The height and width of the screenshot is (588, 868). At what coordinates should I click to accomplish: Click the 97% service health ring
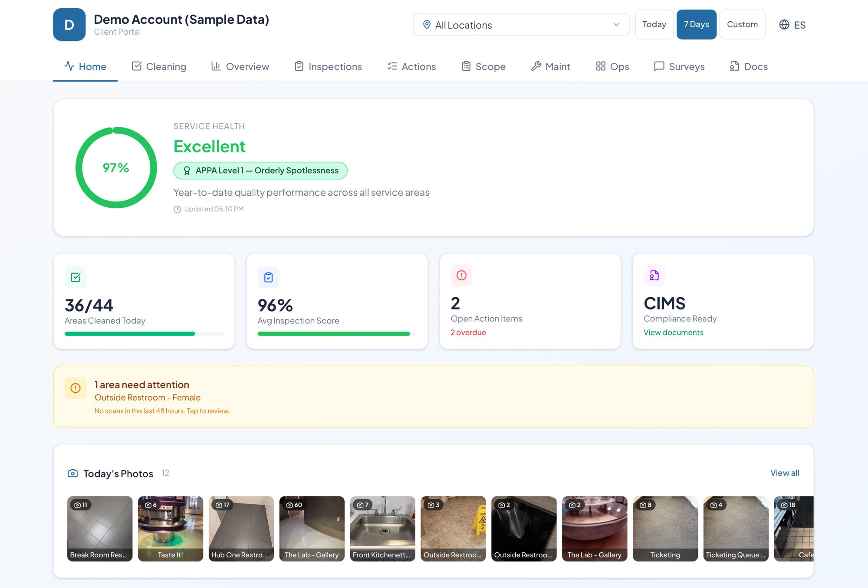click(116, 168)
